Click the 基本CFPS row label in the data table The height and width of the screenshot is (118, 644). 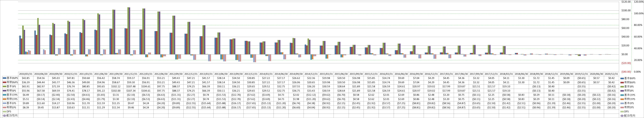pos(12,95)
